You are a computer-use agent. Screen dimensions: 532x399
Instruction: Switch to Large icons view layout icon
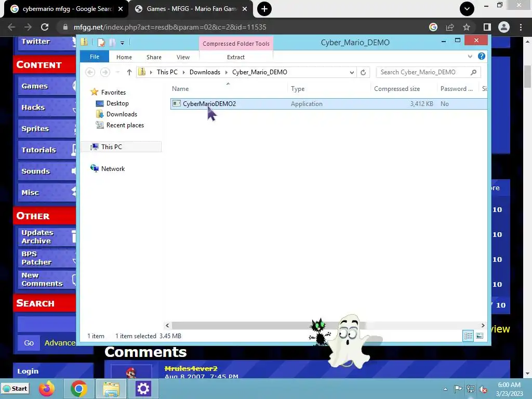[480, 336]
